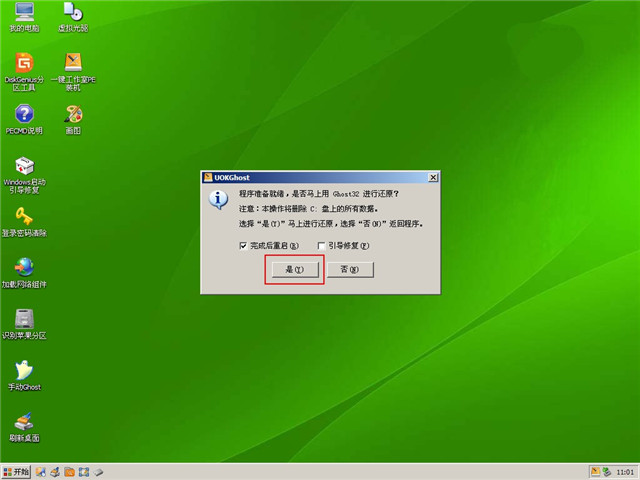The image size is (640, 480).
Task: Open the 识别苹果分区 drive icon
Action: (x=24, y=319)
